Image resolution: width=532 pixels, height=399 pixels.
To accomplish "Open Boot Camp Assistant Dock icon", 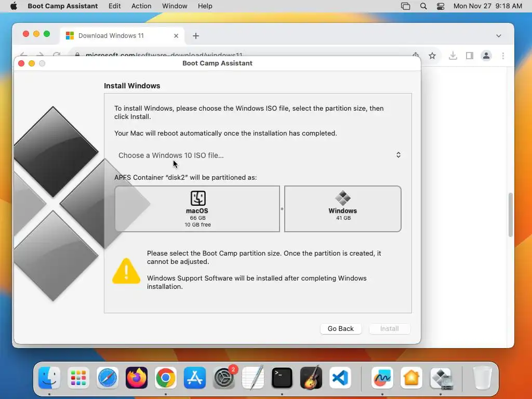I will pos(441,378).
